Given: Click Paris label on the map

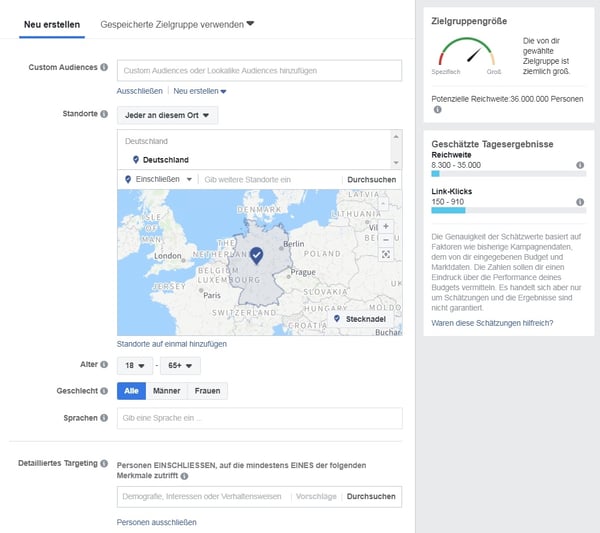Looking at the screenshot, I should click(212, 295).
